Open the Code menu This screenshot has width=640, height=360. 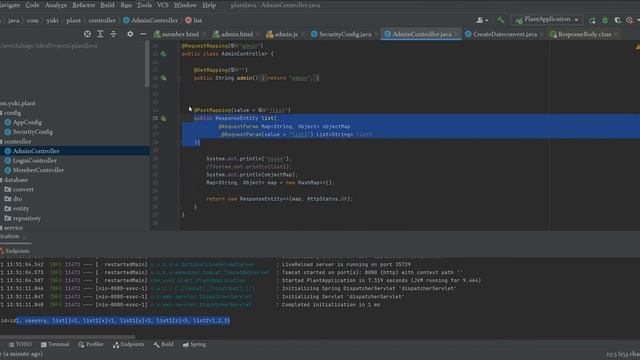pos(32,5)
